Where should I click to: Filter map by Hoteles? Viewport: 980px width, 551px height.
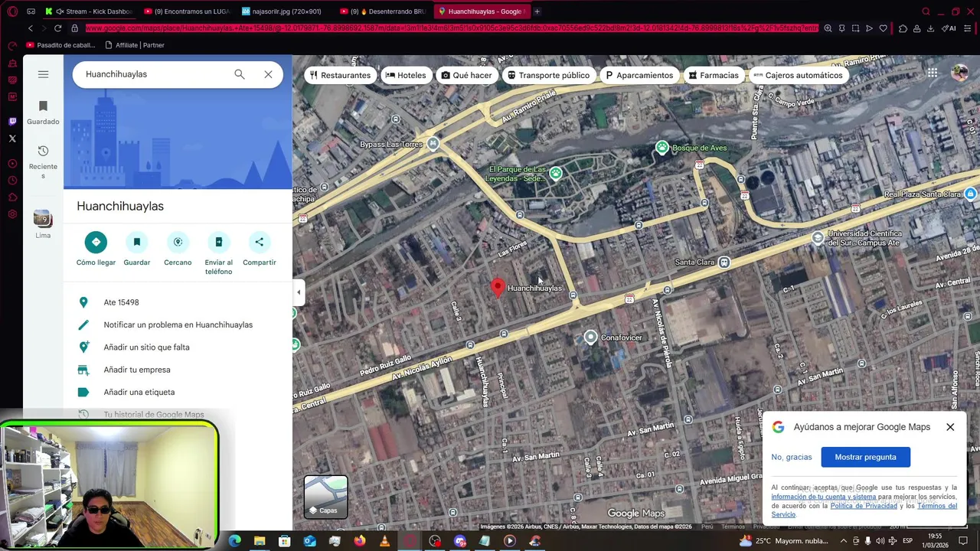click(406, 75)
